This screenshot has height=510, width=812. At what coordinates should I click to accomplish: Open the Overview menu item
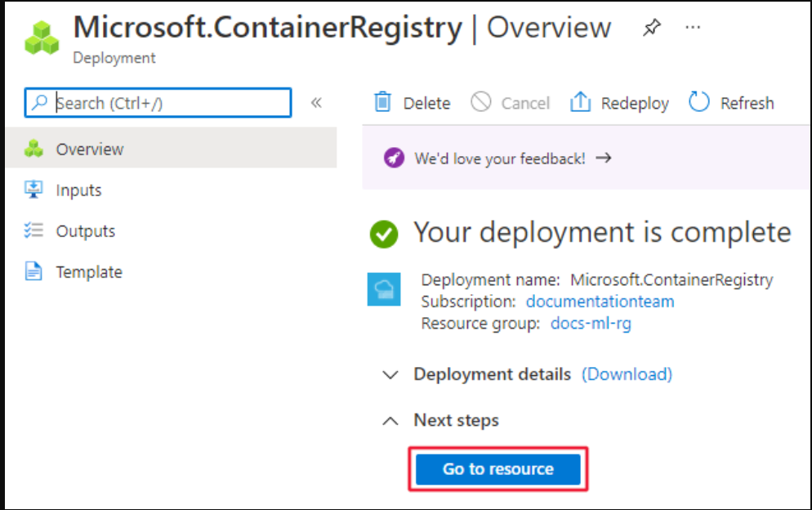coord(172,149)
